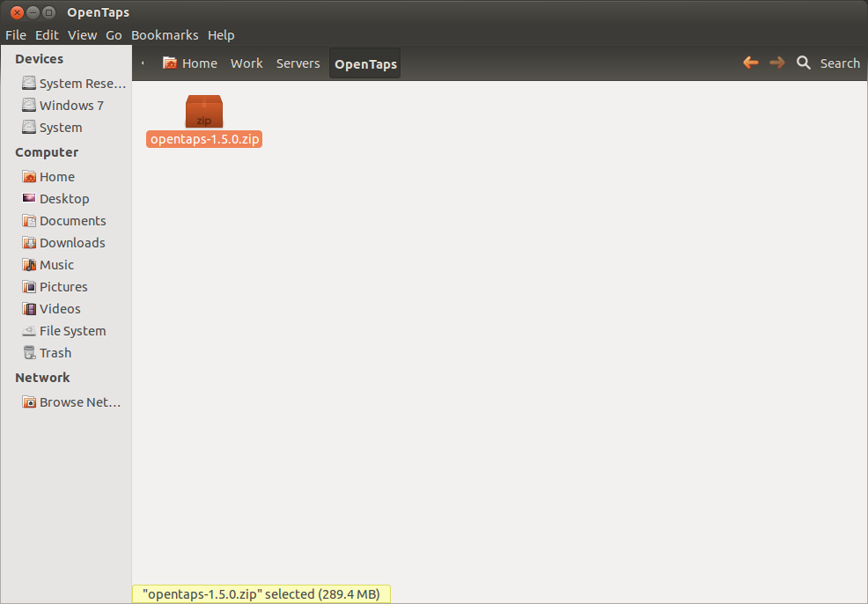Click the selection size status text
The image size is (868, 604).
(261, 593)
